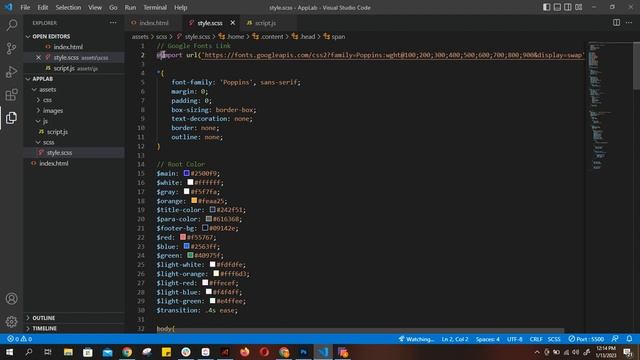This screenshot has height=360, width=640.
Task: Click the errors and warnings status indicator
Action: [19, 339]
